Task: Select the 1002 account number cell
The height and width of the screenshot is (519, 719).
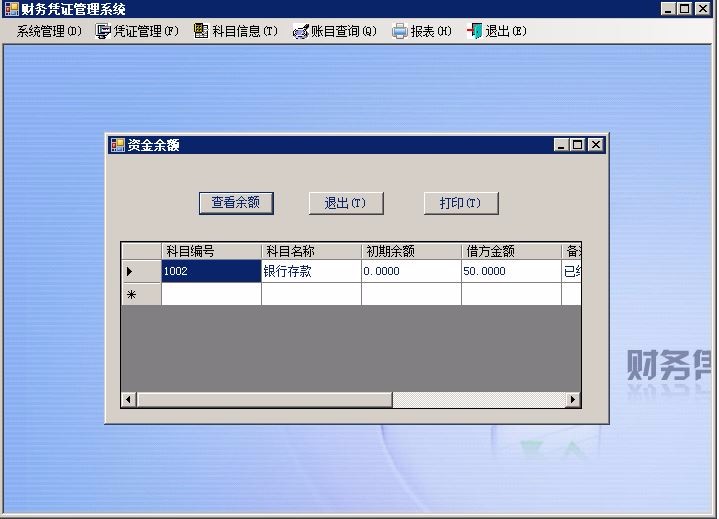Action: point(211,271)
